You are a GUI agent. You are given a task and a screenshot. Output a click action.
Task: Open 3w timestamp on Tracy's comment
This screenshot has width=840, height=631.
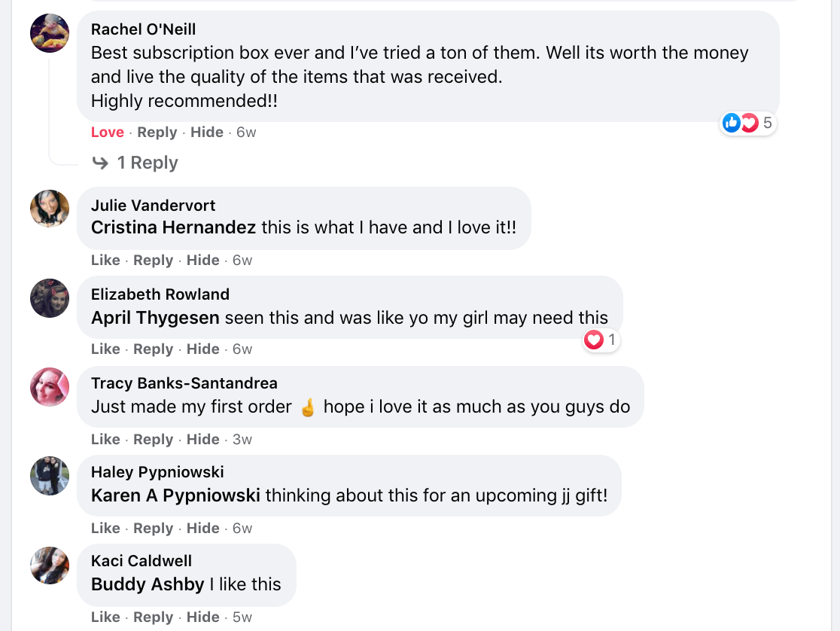(x=242, y=440)
